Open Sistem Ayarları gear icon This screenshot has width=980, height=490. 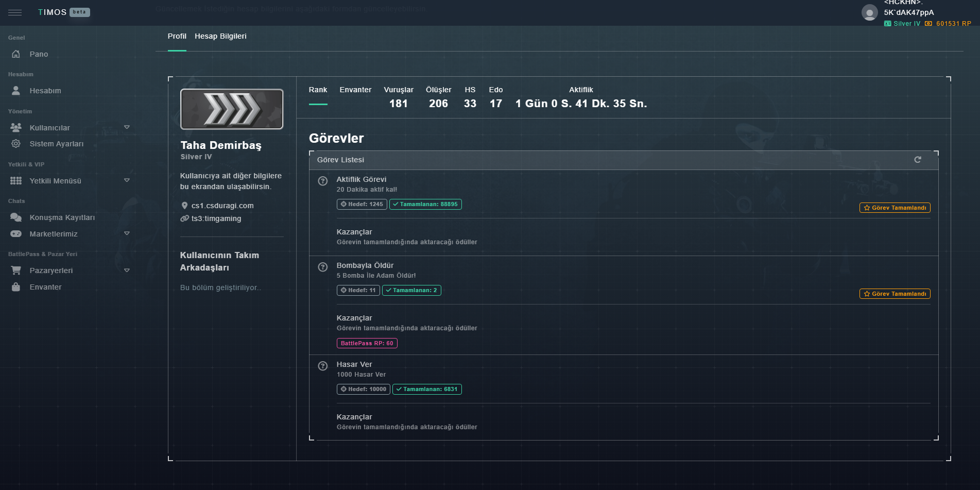(16, 144)
